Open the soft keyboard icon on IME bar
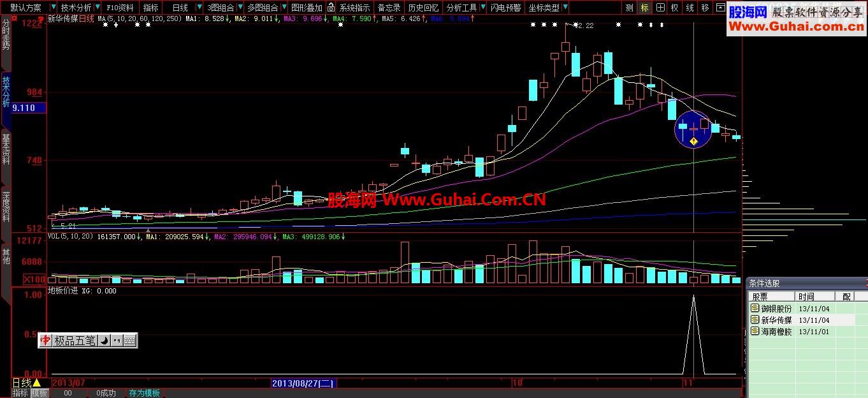This screenshot has width=868, height=398. pos(129,341)
